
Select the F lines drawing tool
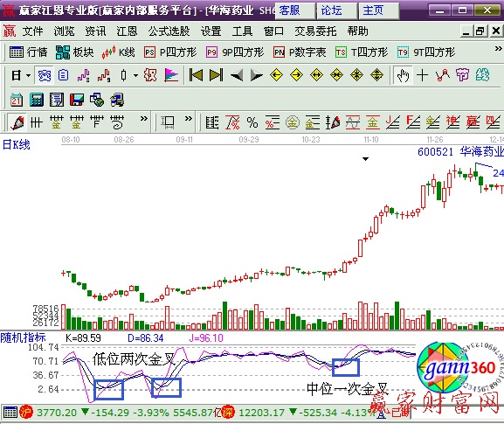97,122
